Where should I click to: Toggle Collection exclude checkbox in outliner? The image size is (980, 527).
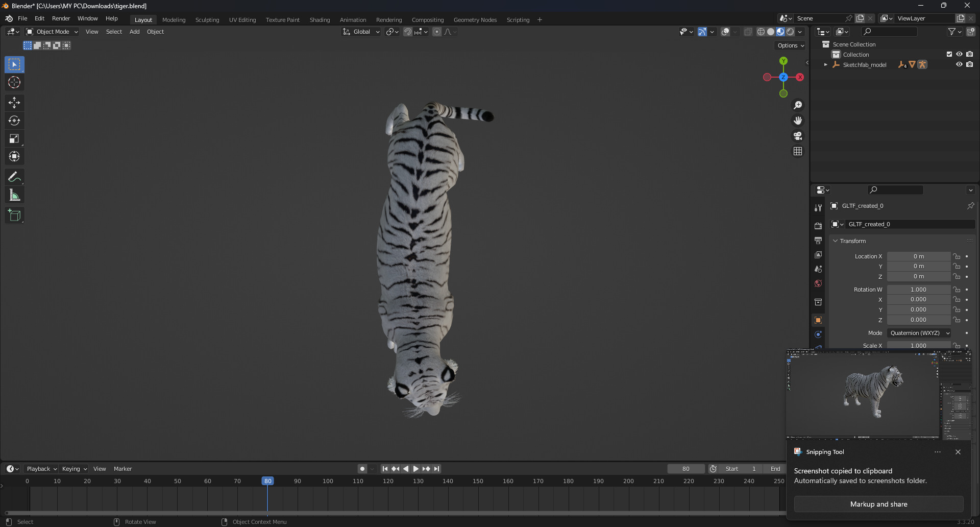[x=949, y=54]
